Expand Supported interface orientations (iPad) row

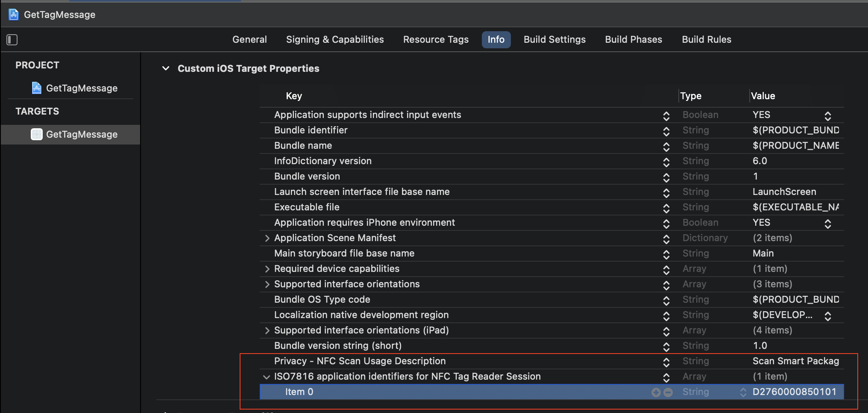click(267, 330)
